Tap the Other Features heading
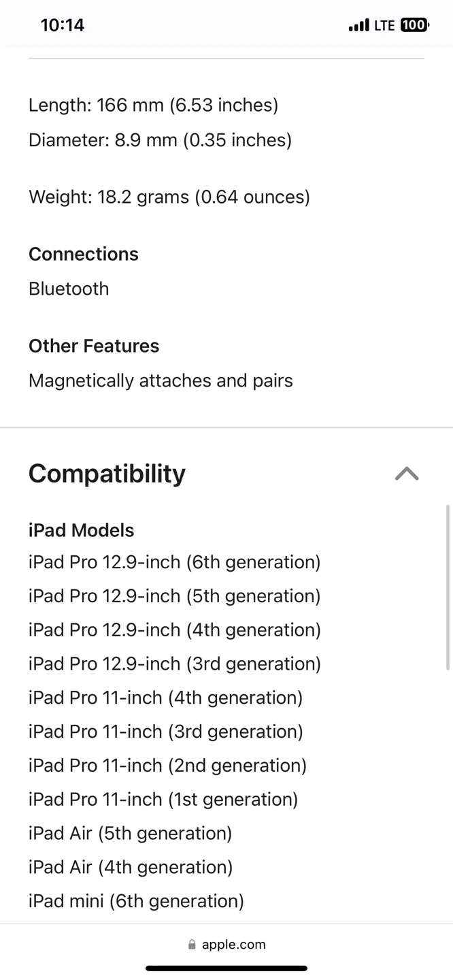Image resolution: width=453 pixels, height=980 pixels. pos(94,346)
